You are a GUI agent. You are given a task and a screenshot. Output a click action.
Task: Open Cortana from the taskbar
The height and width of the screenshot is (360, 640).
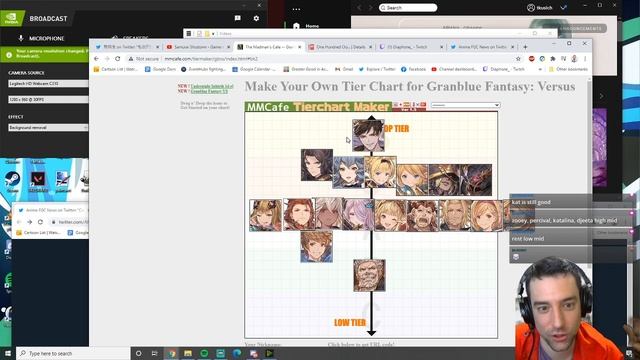pos(138,353)
